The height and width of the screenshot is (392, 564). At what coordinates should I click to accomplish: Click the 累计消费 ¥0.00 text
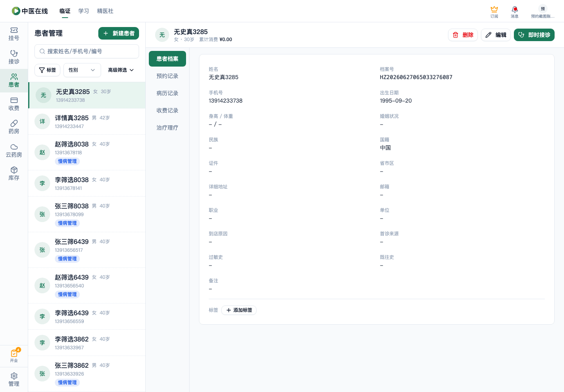pos(215,40)
